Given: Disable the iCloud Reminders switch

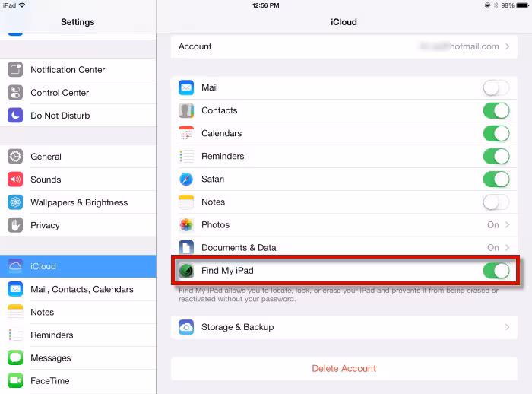Looking at the screenshot, I should [x=496, y=157].
